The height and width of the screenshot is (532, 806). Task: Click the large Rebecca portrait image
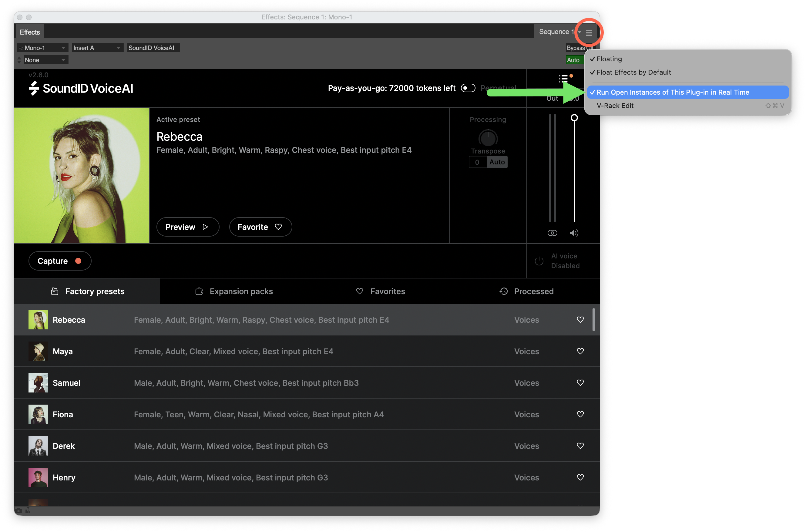tap(81, 175)
